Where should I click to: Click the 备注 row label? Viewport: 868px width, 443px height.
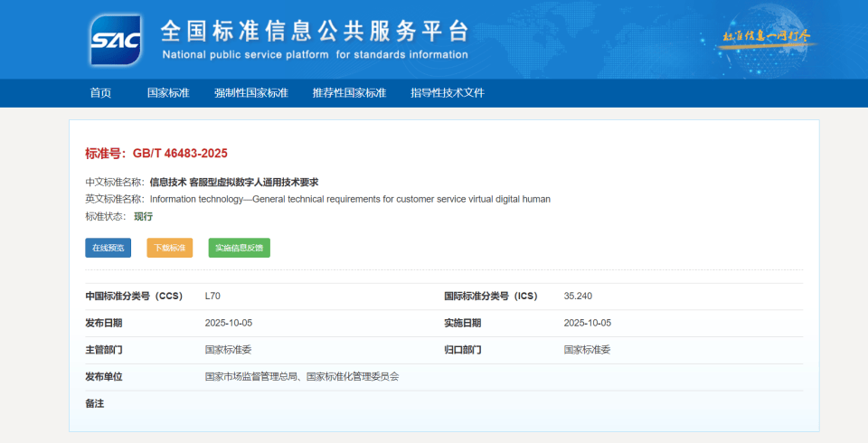pyautogui.click(x=95, y=403)
